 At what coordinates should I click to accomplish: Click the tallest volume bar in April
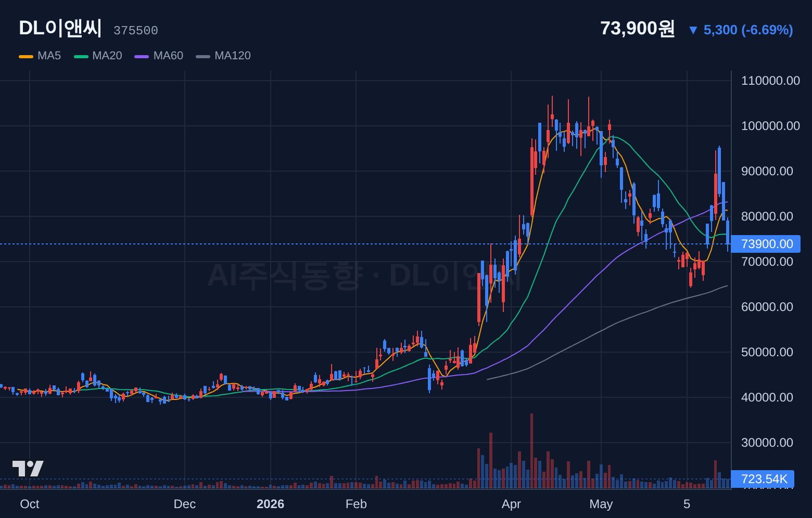tap(531, 451)
